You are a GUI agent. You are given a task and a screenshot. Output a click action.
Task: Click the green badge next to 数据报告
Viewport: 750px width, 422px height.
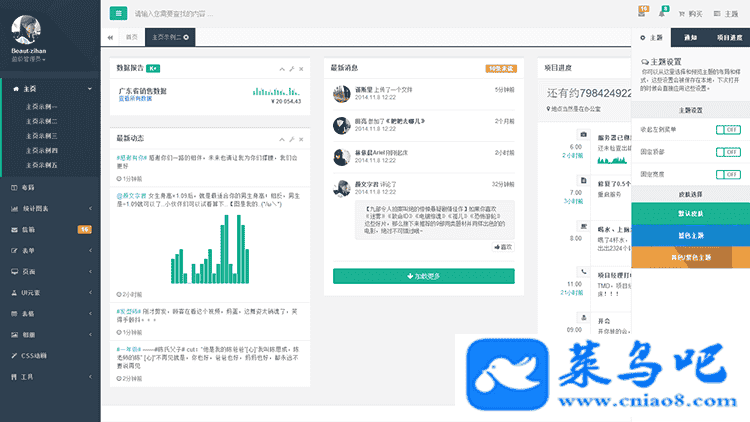click(x=153, y=68)
